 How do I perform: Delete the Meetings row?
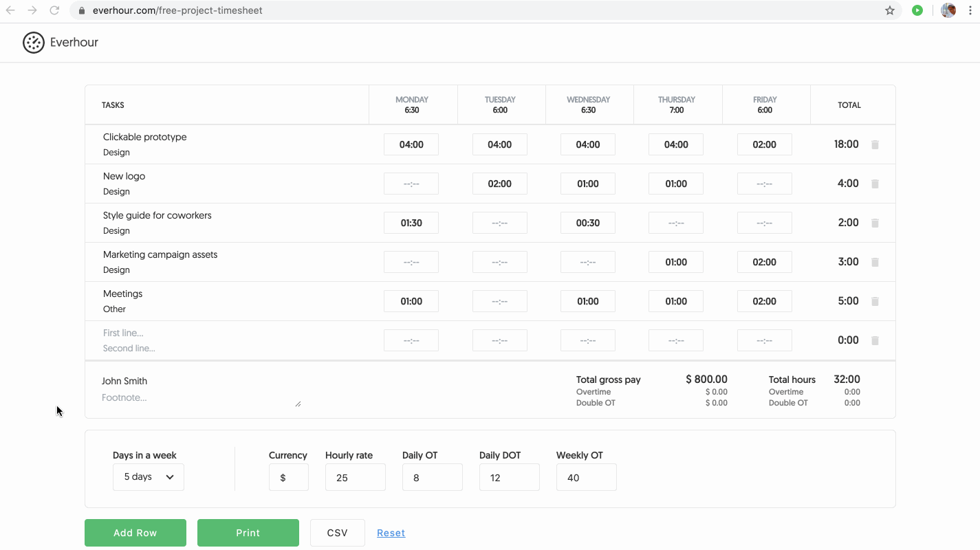pos(875,300)
